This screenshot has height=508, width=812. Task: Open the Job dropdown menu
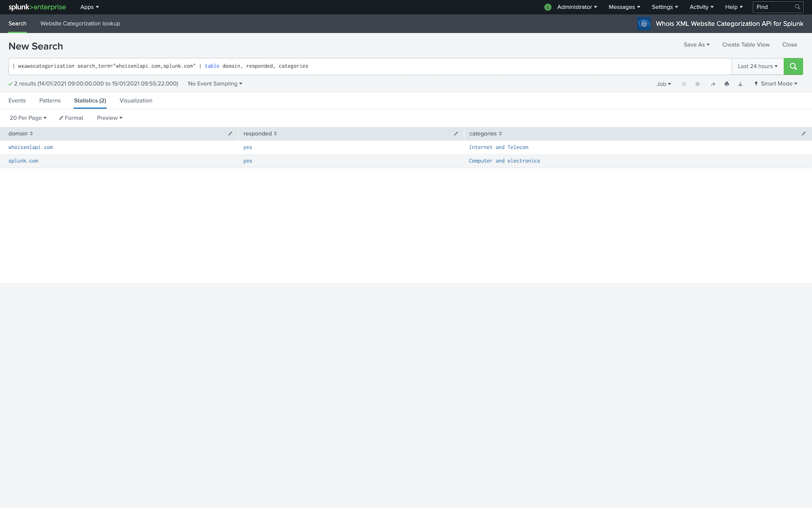pyautogui.click(x=663, y=84)
